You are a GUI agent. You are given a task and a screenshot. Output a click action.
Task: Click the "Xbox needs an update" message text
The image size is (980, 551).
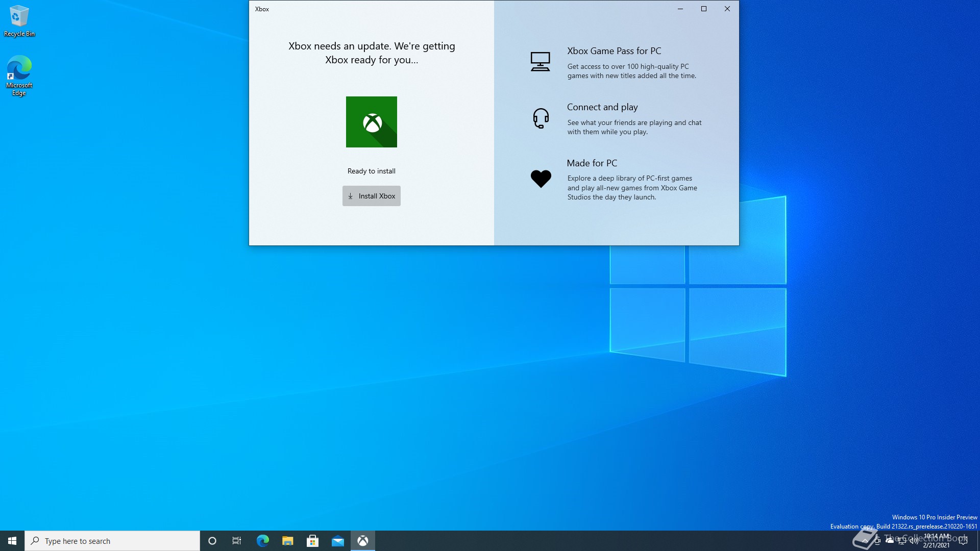tap(372, 53)
